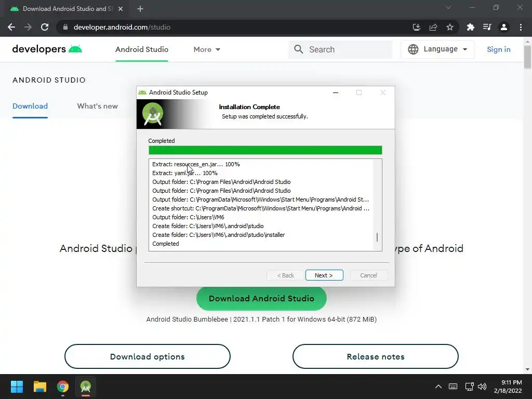
Task: Reload the page with refresh icon
Action: (45, 27)
